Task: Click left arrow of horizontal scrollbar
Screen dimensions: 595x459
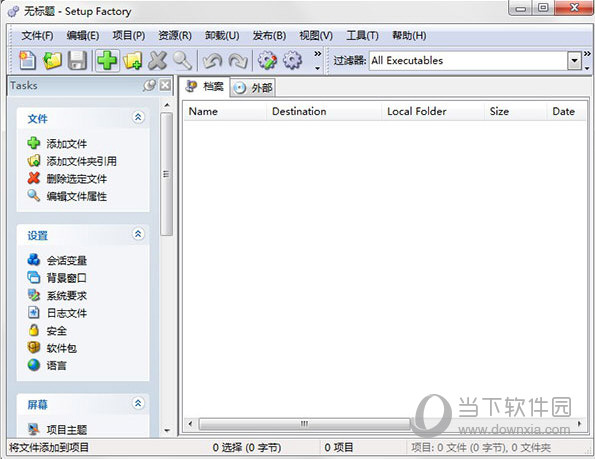Action: 190,424
